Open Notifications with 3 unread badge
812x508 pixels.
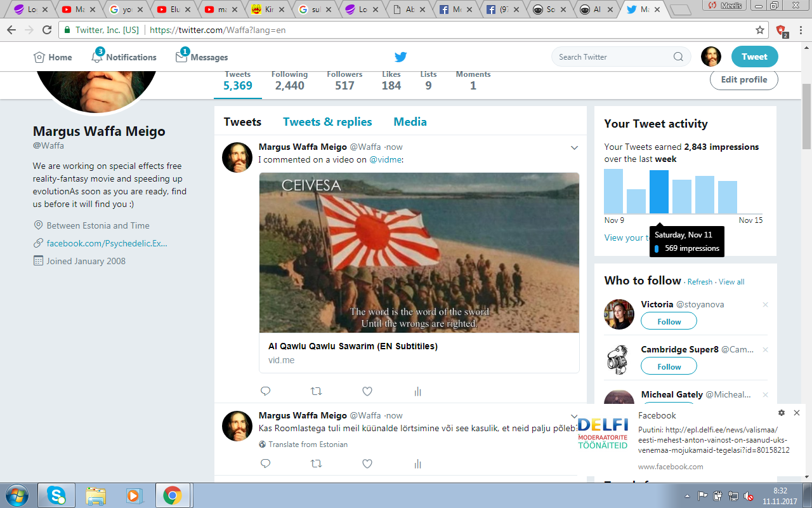[124, 57]
